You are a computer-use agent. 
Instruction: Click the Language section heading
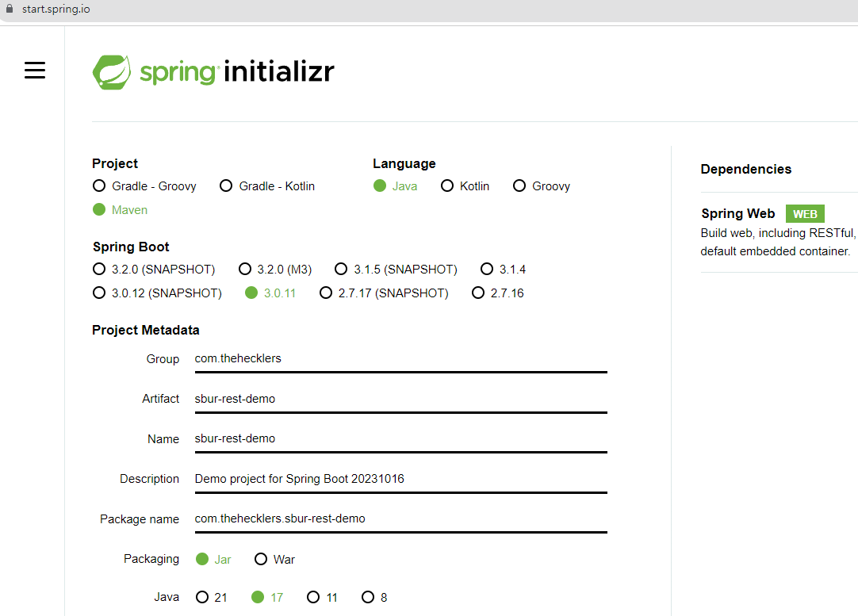(x=404, y=163)
